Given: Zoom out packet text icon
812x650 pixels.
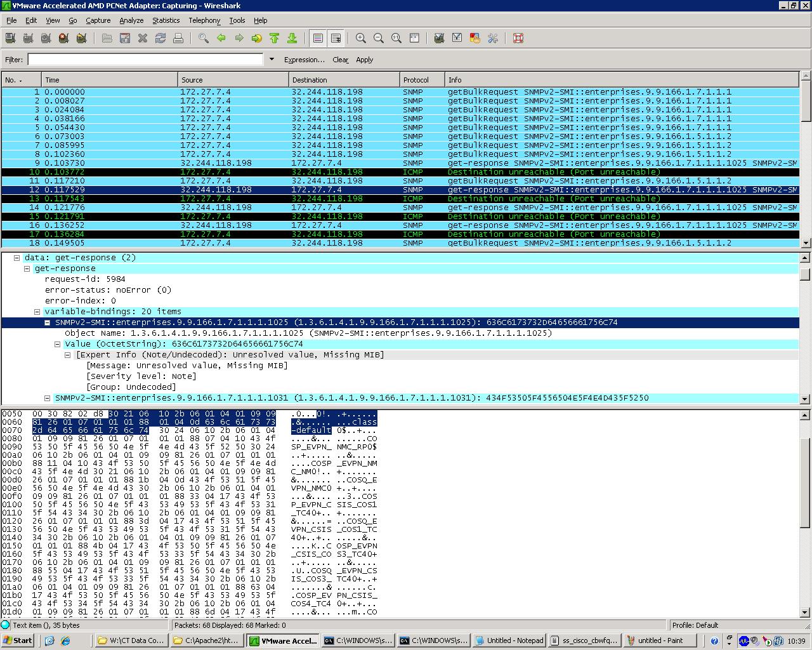Looking at the screenshot, I should click(379, 38).
